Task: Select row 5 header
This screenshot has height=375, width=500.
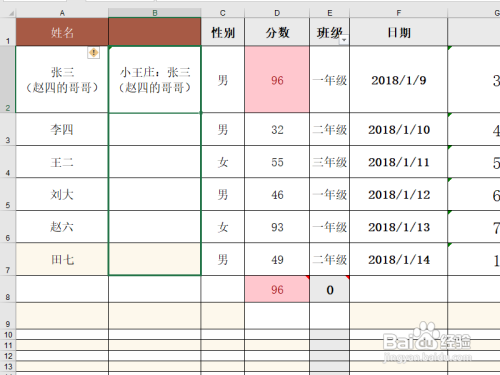Action: [8, 194]
